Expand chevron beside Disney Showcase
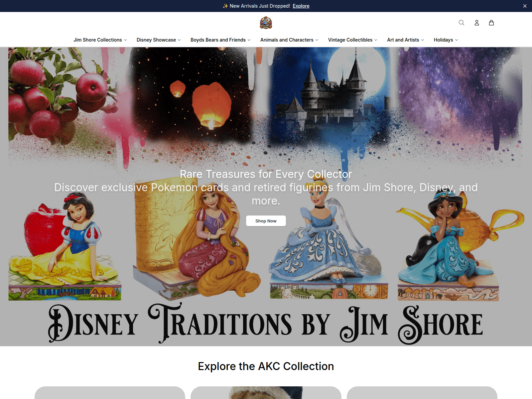The width and height of the screenshot is (532, 399). click(179, 40)
